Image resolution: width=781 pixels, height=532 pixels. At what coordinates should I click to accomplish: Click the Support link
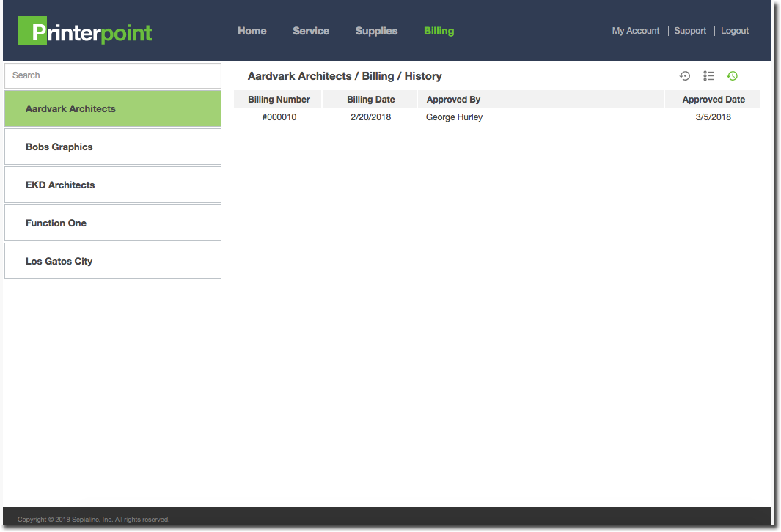[690, 31]
